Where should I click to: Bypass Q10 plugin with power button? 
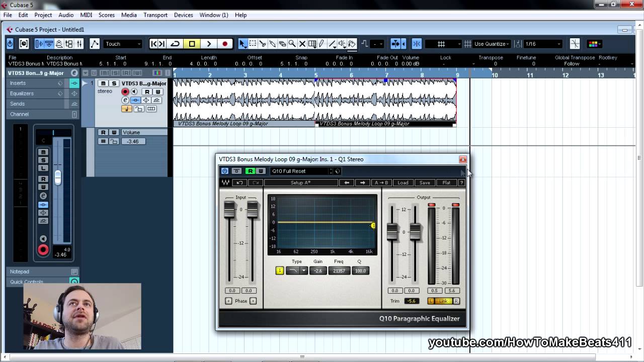225,171
